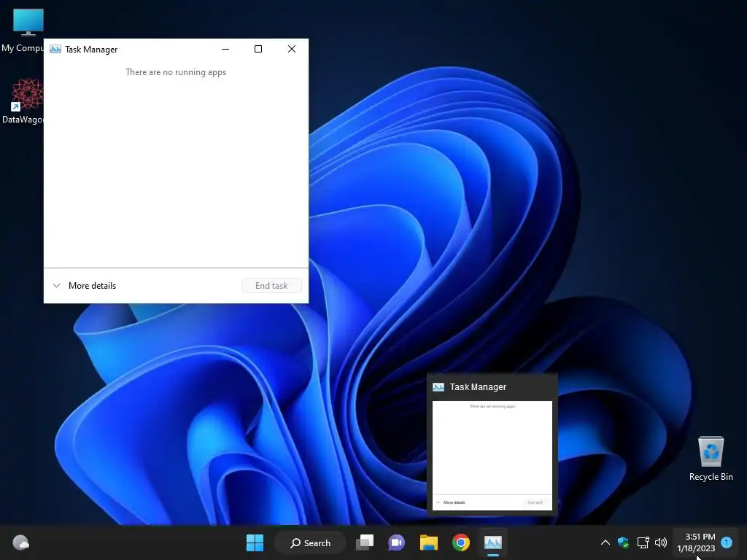
Task: Open the Windows Start menu
Action: click(255, 542)
